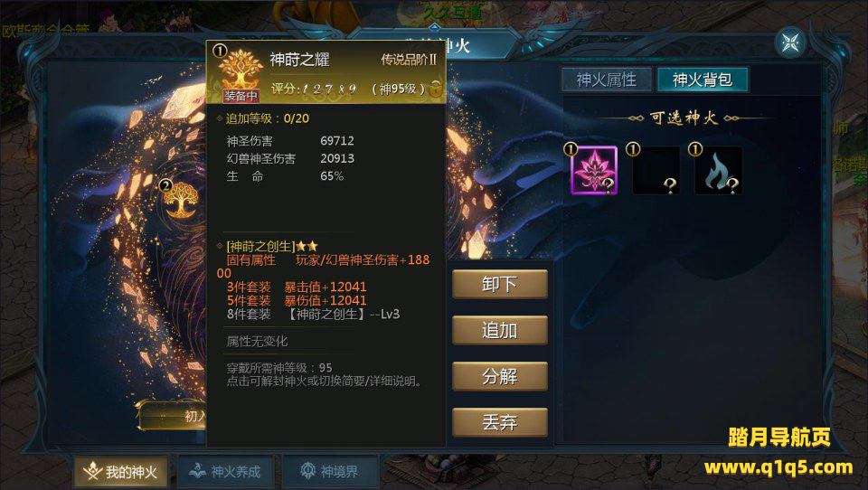The image size is (868, 490).
Task: Switch to the 神火属性 tab
Action: [607, 80]
